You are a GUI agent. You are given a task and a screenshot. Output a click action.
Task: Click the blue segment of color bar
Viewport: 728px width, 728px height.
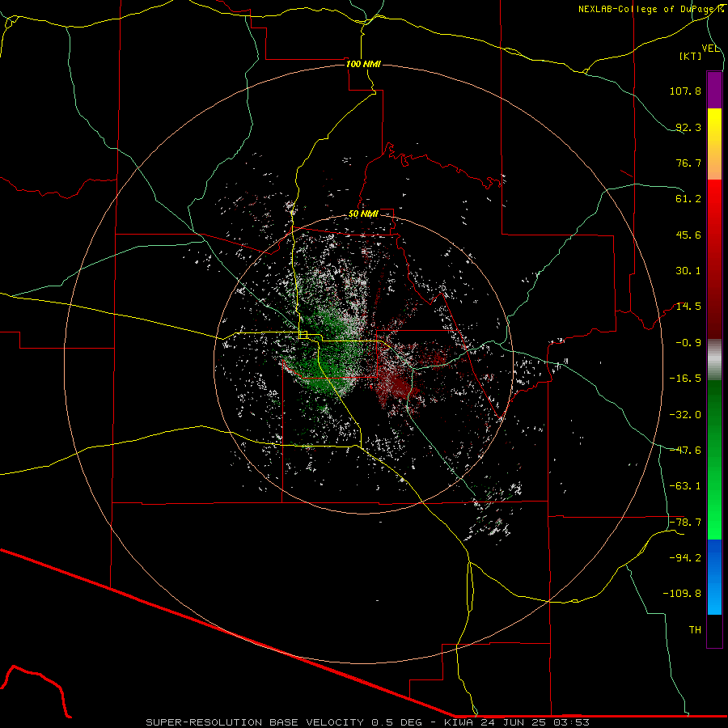[714, 577]
